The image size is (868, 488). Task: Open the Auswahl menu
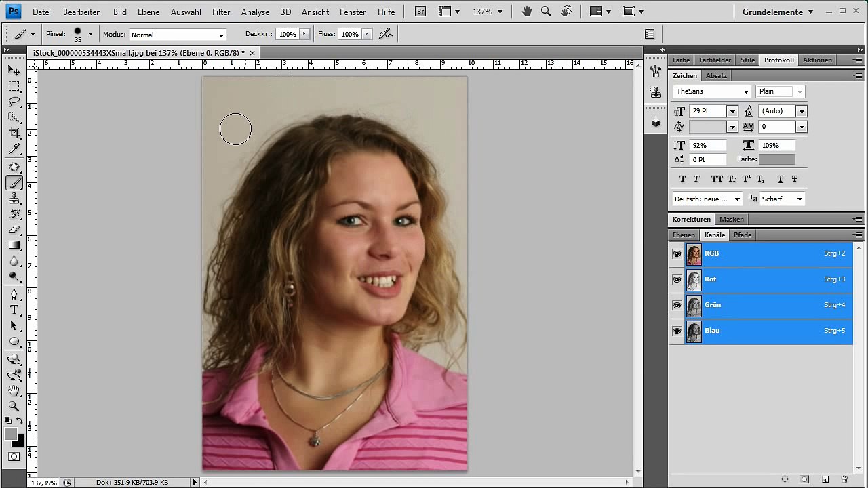click(x=186, y=12)
